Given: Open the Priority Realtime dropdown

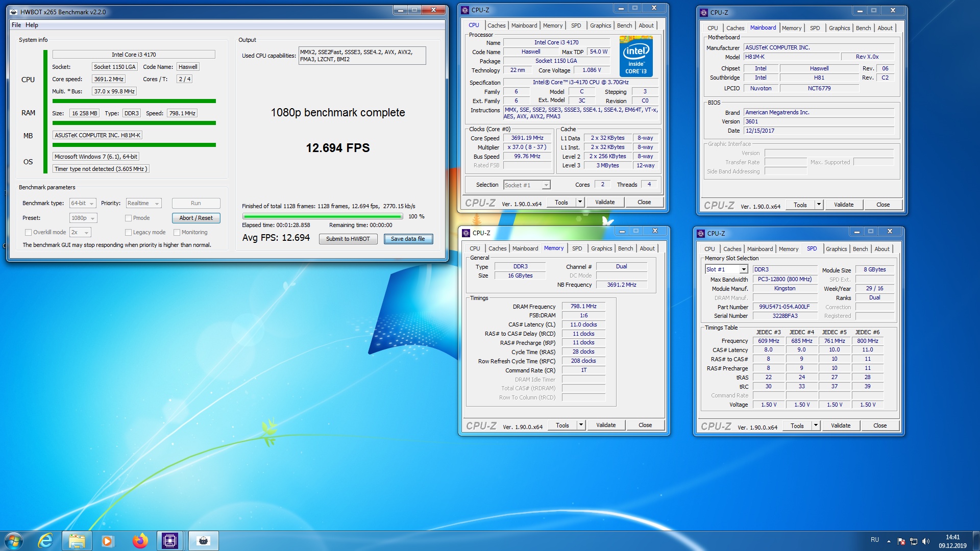Looking at the screenshot, I should click(x=143, y=204).
